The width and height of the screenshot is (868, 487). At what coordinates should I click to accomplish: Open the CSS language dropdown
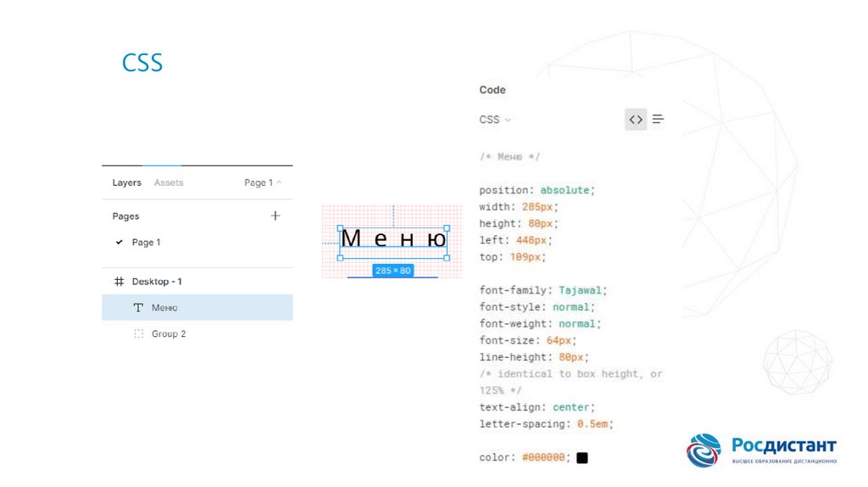495,120
